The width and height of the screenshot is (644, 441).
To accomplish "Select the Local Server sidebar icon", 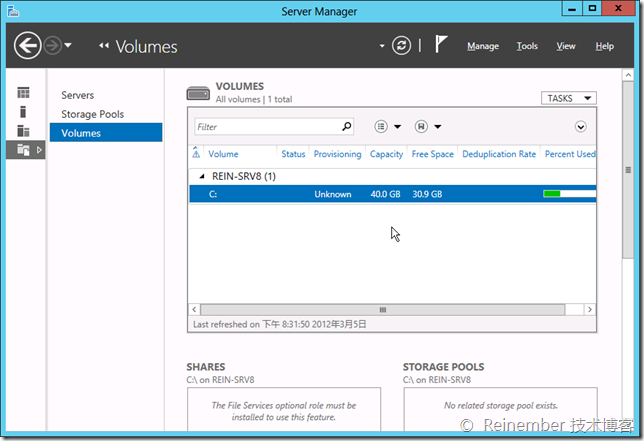I will (23, 112).
